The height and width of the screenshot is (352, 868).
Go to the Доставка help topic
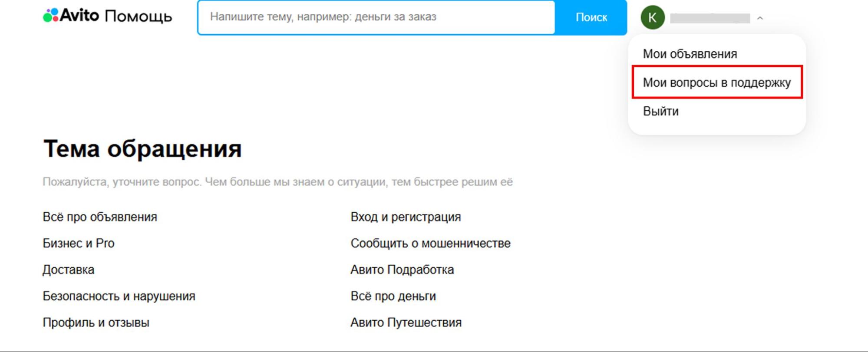pos(68,270)
